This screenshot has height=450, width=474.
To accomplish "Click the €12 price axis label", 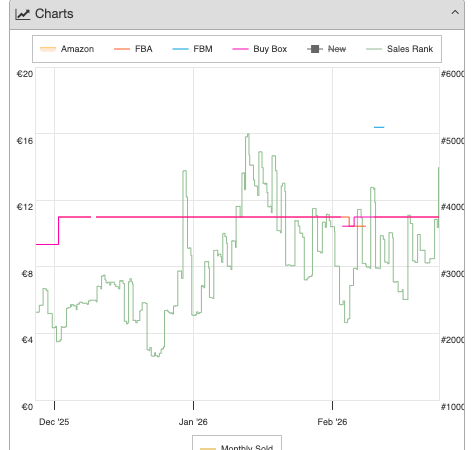I will [x=25, y=207].
